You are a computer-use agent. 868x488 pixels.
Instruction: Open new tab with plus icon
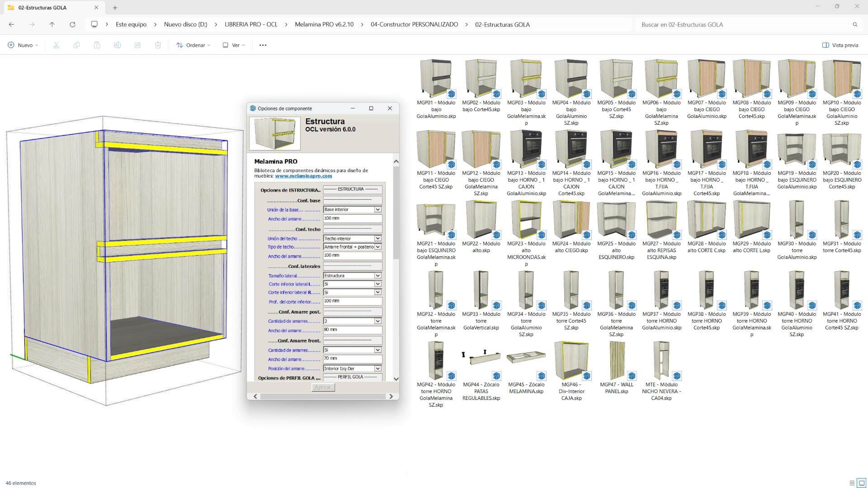(115, 8)
